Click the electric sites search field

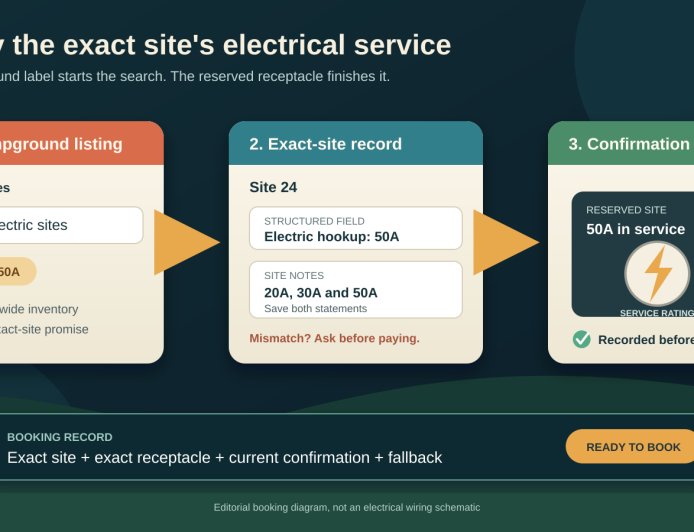[72, 225]
